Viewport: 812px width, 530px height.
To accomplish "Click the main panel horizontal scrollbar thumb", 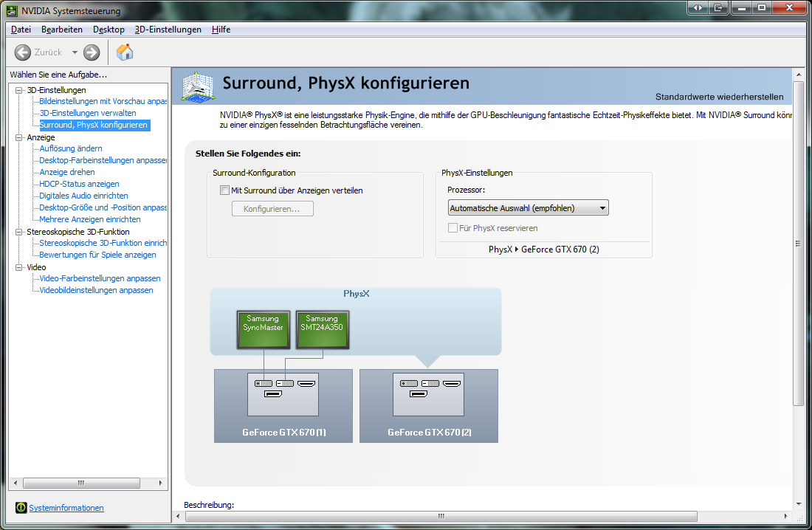I will tap(441, 516).
